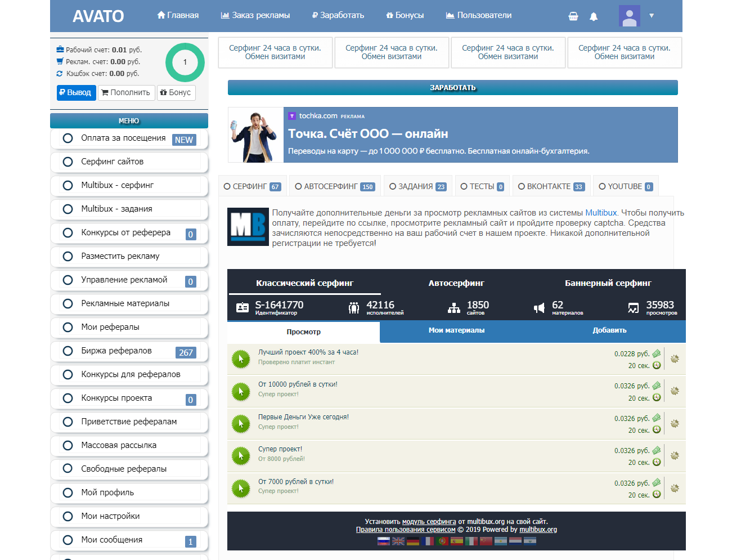
Task: Expand the user account dropdown arrow
Action: (x=652, y=16)
